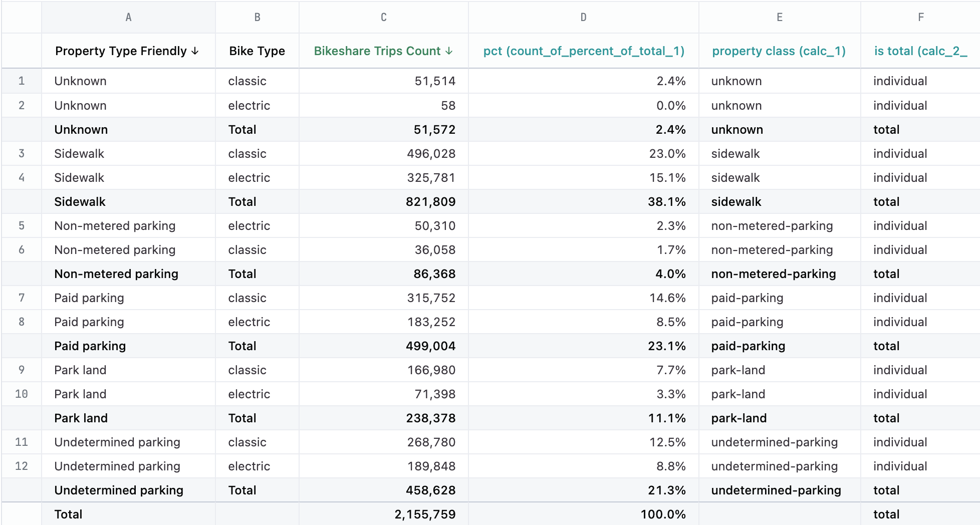Viewport: 980px width, 525px height.
Task: Click sort arrow on Property Type Friendly header
Action: pyautogui.click(x=195, y=51)
